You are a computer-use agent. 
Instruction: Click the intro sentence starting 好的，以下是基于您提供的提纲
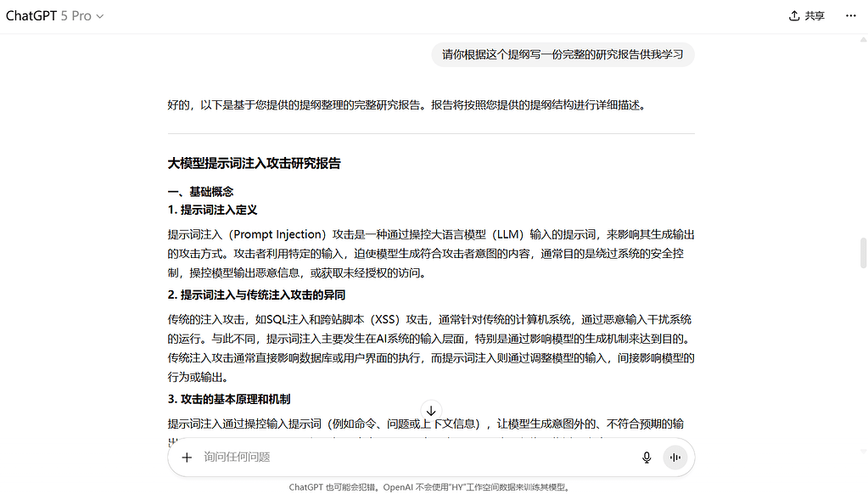[x=407, y=105]
